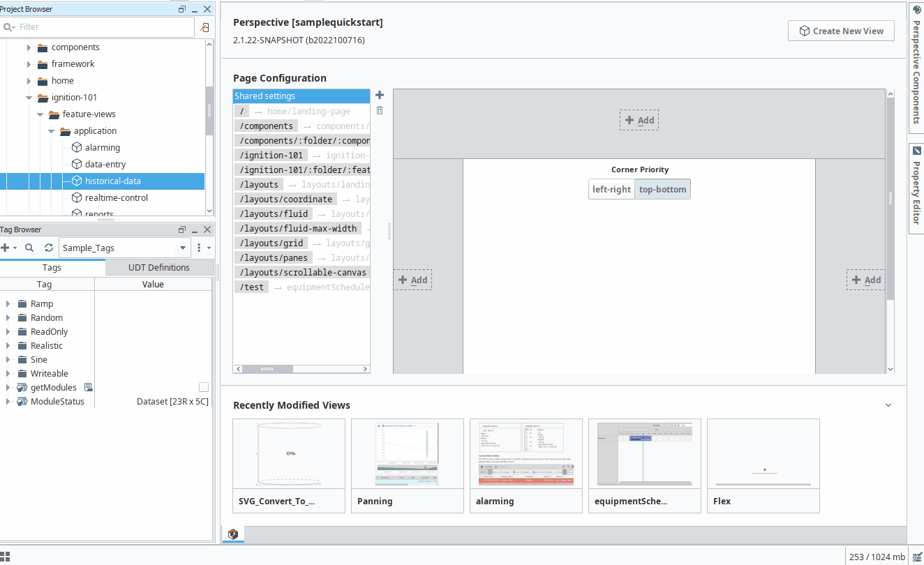924x565 pixels.
Task: Open the Panning view thumbnail
Action: coord(407,453)
